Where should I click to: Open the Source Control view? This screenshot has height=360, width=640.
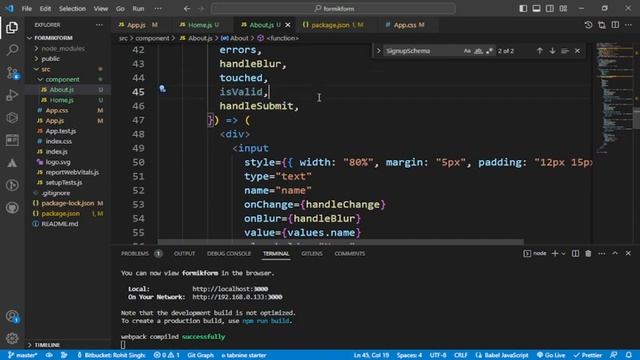coord(12,73)
